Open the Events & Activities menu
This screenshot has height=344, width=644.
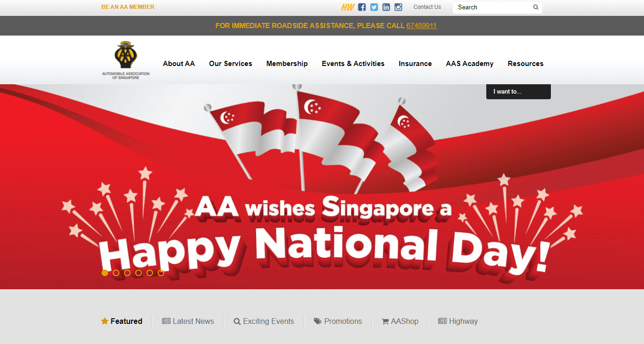pos(353,64)
